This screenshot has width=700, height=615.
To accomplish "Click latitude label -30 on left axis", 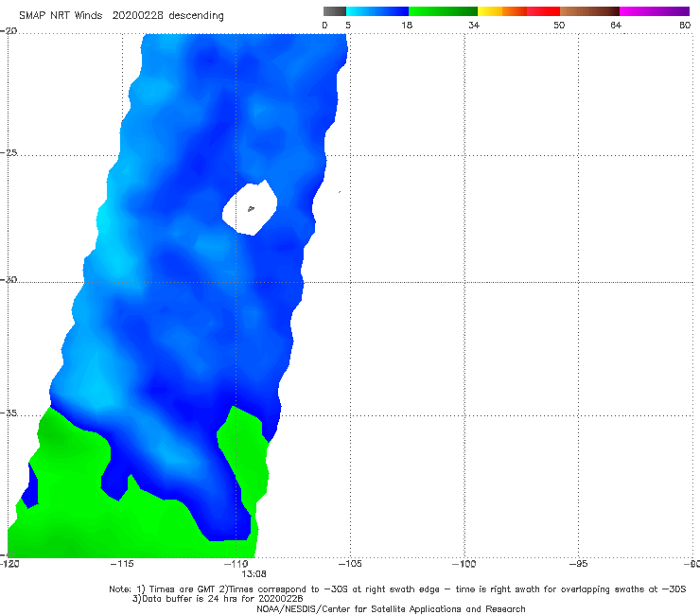I will 9,279.
